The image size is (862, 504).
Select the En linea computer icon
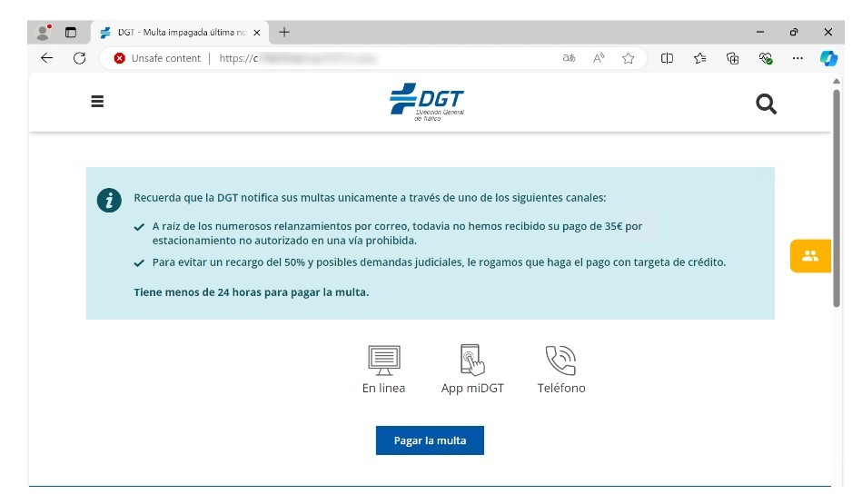pos(383,360)
